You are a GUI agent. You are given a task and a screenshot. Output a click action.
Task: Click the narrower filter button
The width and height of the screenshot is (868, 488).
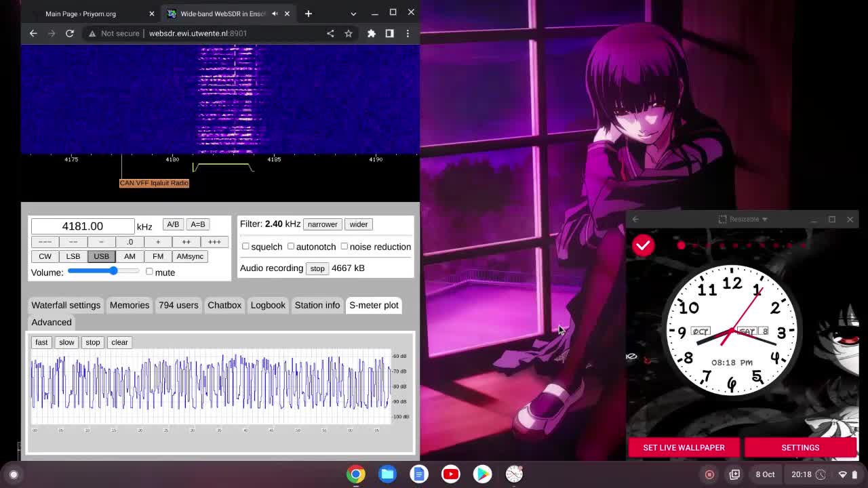click(x=322, y=224)
